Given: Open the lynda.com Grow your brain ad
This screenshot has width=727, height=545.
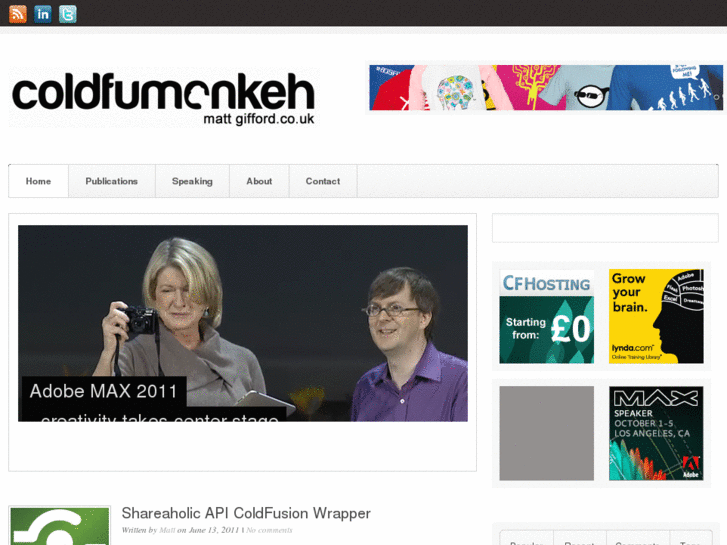Looking at the screenshot, I should [656, 316].
